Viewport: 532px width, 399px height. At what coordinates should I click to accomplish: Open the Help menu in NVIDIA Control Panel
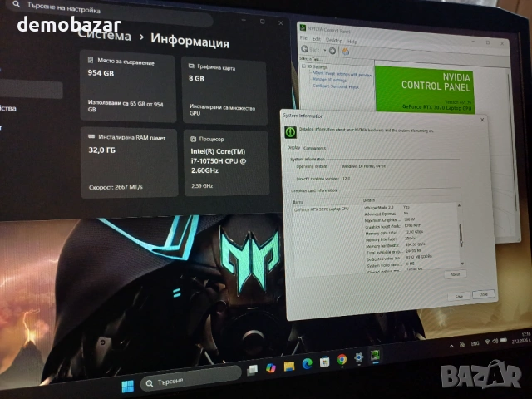pos(352,42)
